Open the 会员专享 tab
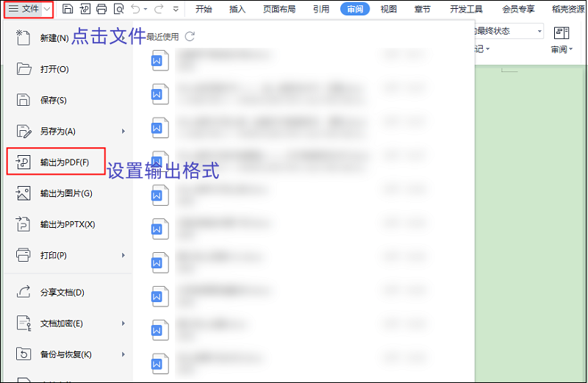Viewport: 588px width, 383px height. [518, 9]
